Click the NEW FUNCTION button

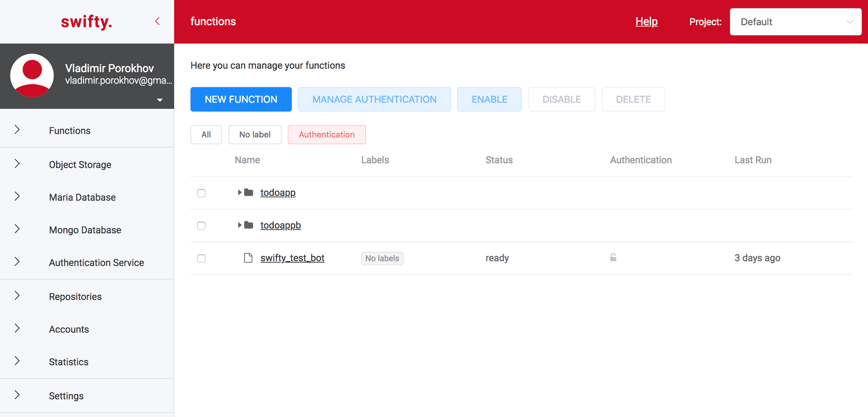(241, 99)
